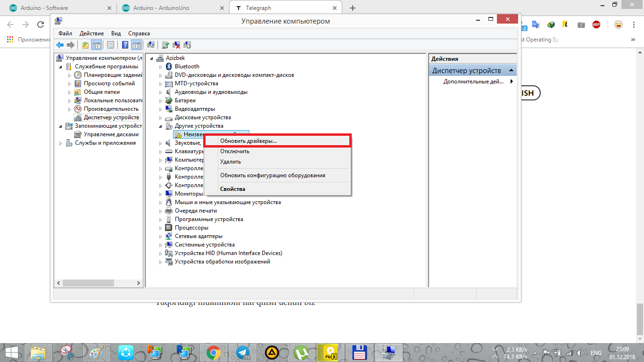Collapse Служебные программы in left tree
Screen dimensions: 644x362
point(60,66)
